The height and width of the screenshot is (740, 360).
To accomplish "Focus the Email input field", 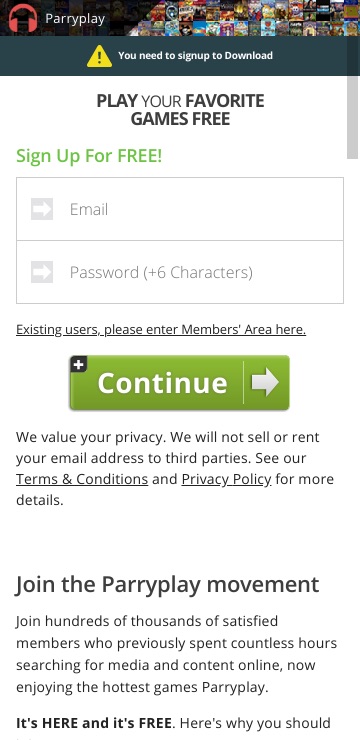I will (x=180, y=209).
